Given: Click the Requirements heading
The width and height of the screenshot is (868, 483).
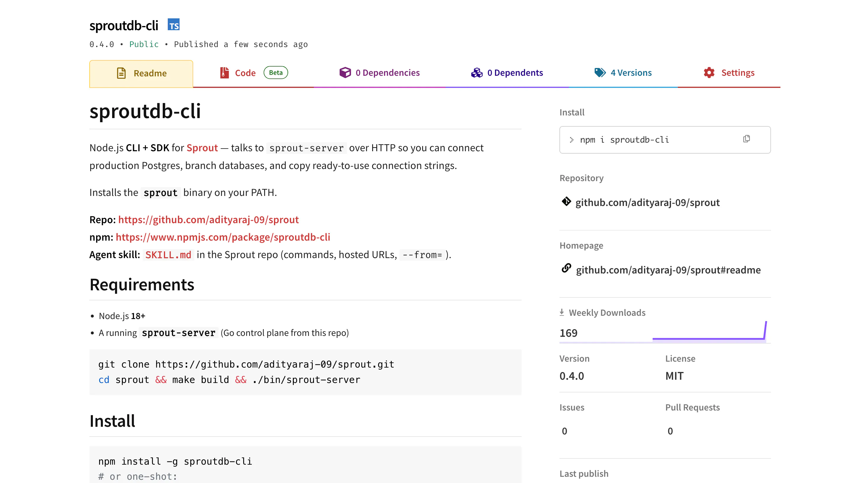Looking at the screenshot, I should tap(142, 284).
